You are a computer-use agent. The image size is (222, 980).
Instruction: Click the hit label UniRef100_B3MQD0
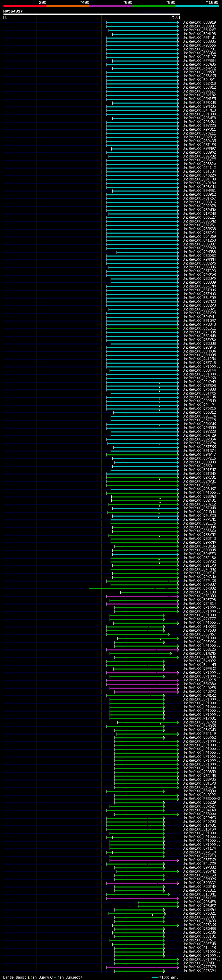(x=199, y=791)
